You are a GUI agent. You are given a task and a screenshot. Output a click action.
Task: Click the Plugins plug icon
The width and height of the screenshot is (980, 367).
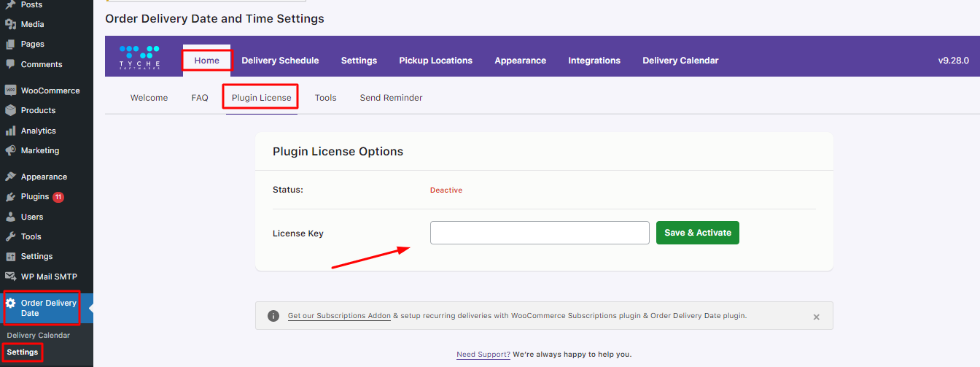pyautogui.click(x=10, y=197)
